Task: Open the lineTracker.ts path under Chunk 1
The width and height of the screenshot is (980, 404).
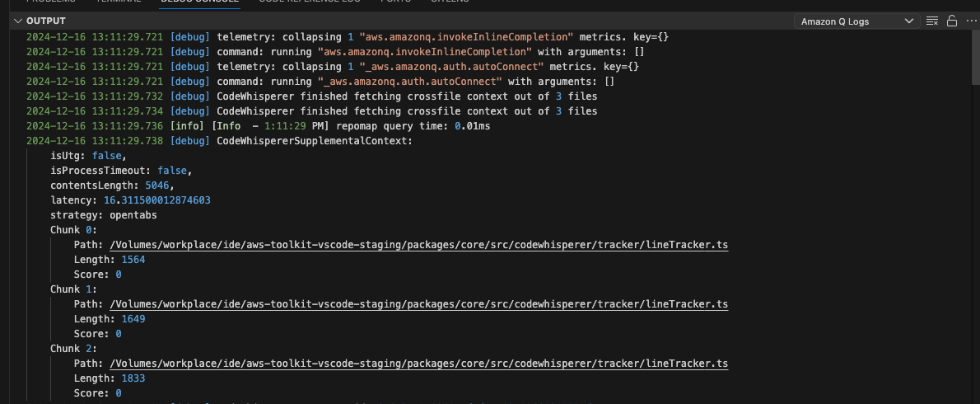Action: tap(418, 304)
